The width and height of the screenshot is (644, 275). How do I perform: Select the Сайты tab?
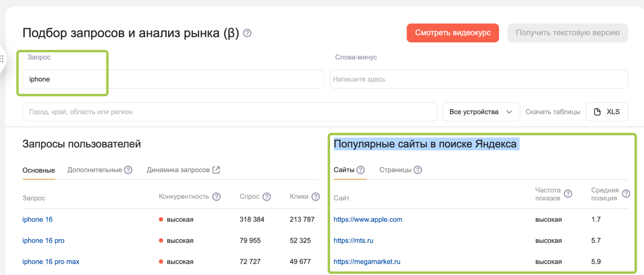(x=344, y=170)
